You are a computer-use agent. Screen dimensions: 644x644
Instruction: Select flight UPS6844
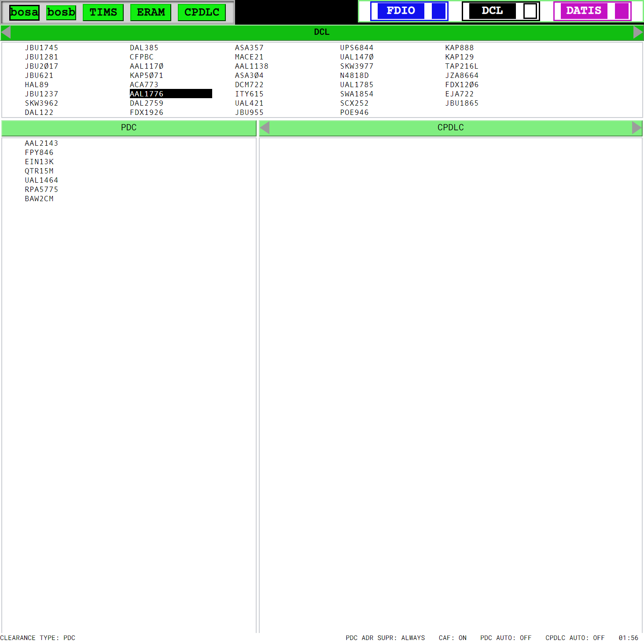[357, 48]
